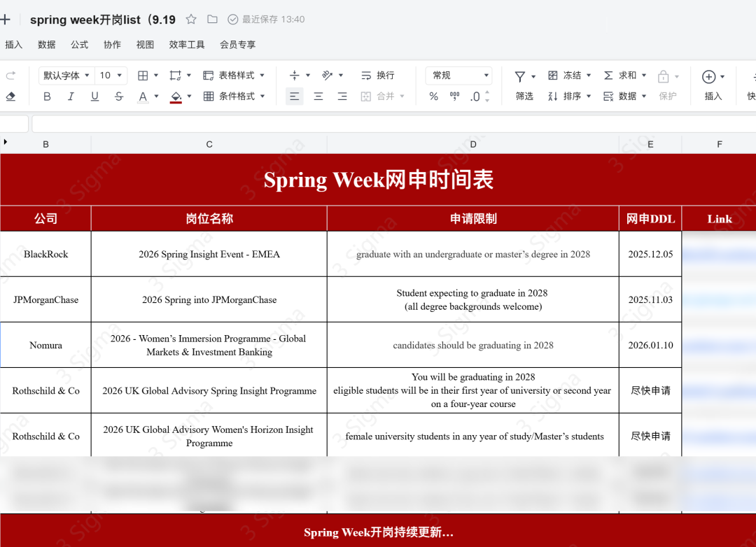Click the 保护 lock icon

[664, 76]
